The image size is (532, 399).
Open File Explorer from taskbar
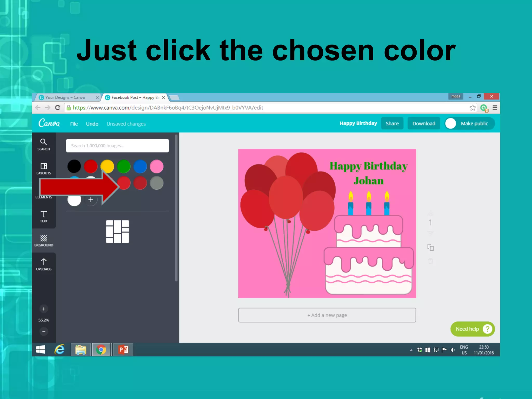(81, 350)
